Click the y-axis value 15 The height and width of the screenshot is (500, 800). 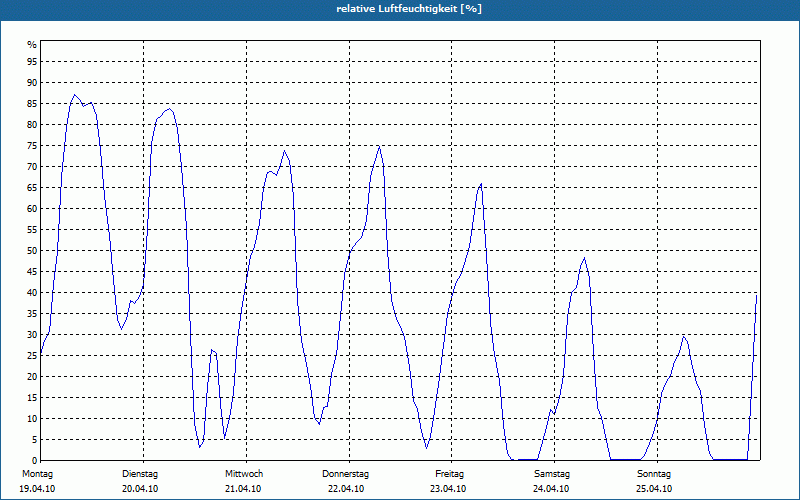(x=32, y=397)
